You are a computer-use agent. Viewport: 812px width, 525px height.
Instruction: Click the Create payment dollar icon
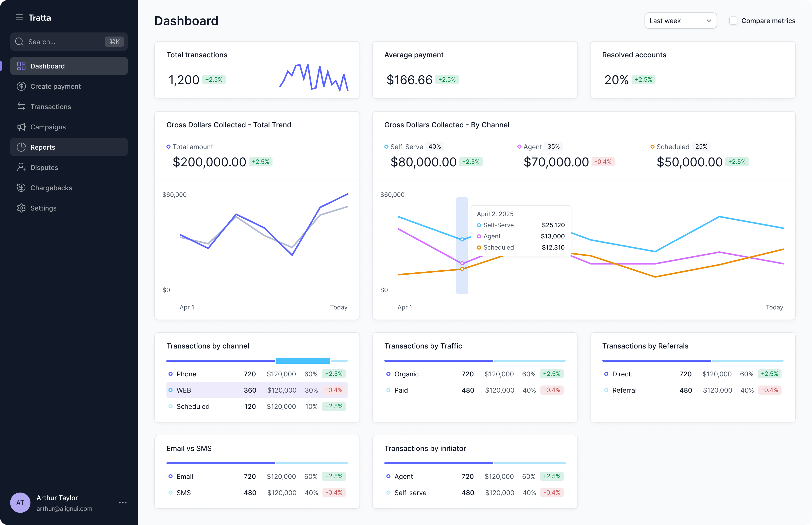tap(21, 86)
